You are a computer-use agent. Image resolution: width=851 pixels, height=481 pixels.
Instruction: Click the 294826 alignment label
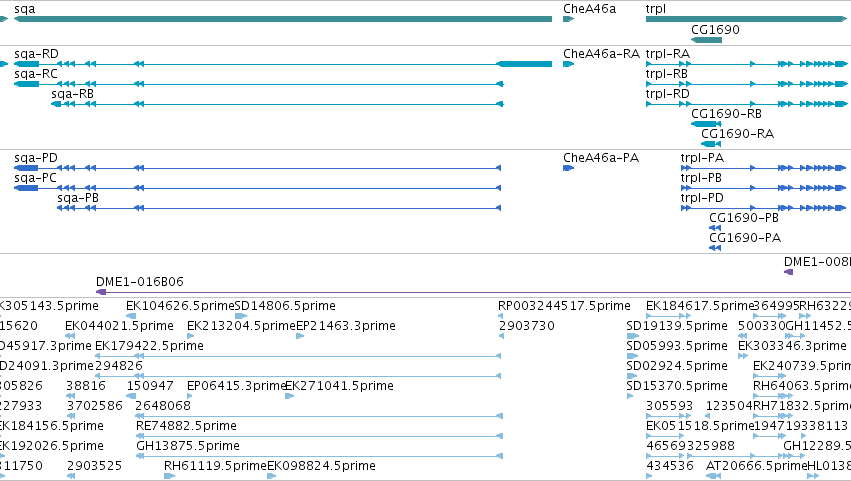click(x=119, y=366)
